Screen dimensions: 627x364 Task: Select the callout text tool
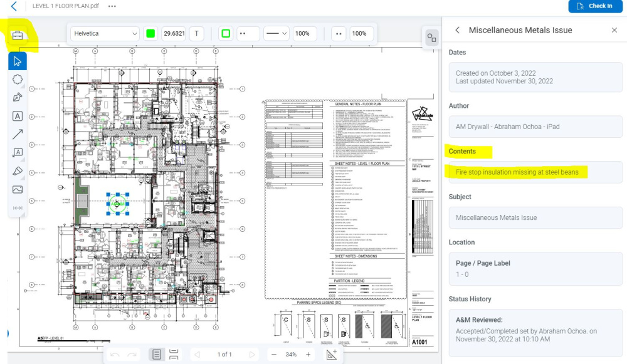(x=17, y=153)
